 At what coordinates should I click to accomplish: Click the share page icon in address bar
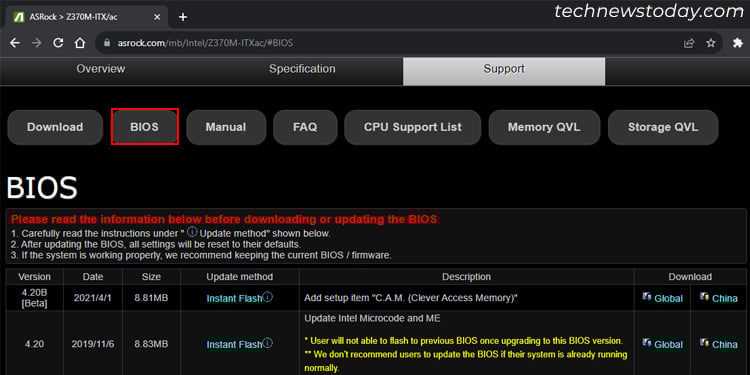689,43
